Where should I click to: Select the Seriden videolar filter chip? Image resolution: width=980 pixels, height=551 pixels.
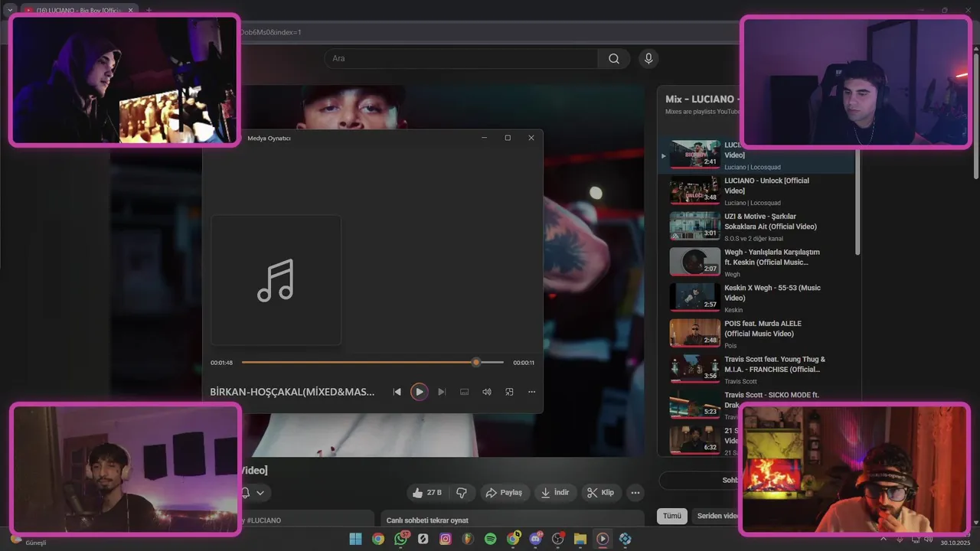coord(717,516)
